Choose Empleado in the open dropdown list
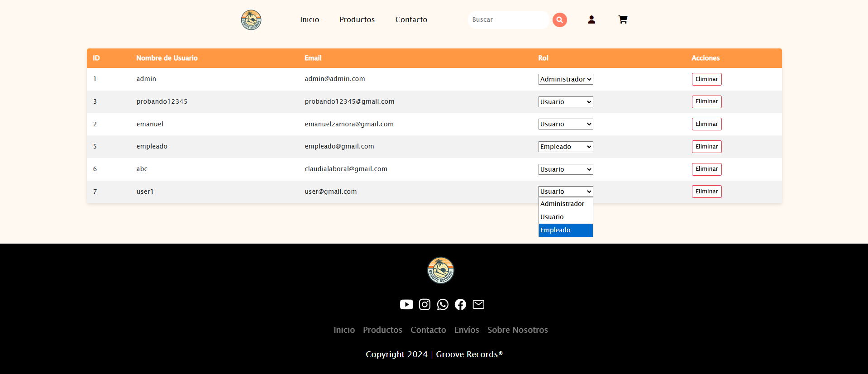This screenshot has width=868, height=374. point(566,230)
